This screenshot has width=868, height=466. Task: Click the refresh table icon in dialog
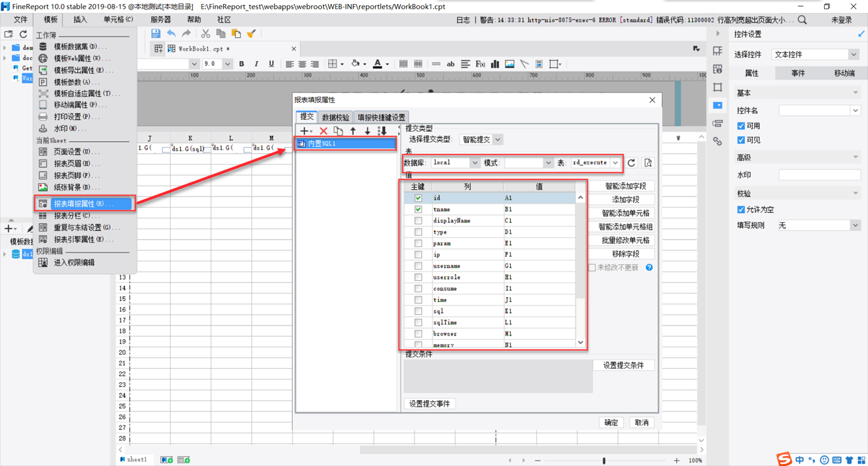point(632,162)
